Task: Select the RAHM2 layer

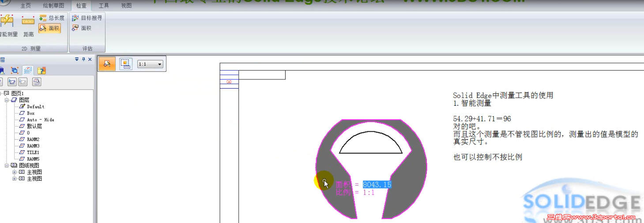Action: pos(33,139)
